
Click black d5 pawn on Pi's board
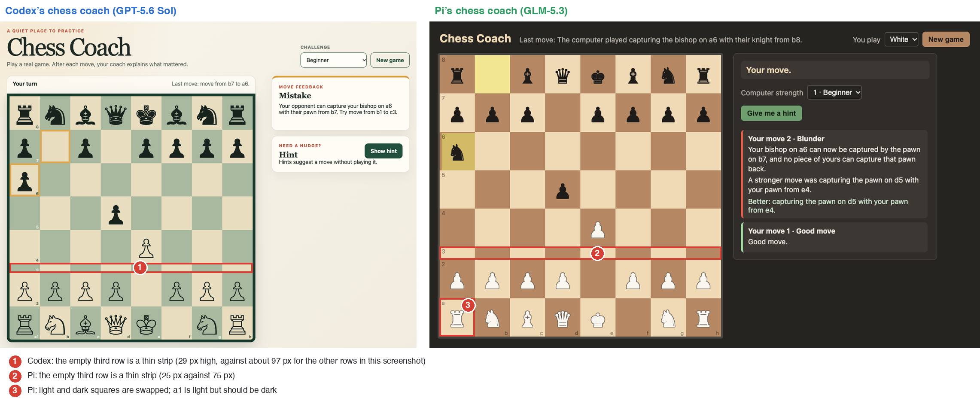pos(563,191)
